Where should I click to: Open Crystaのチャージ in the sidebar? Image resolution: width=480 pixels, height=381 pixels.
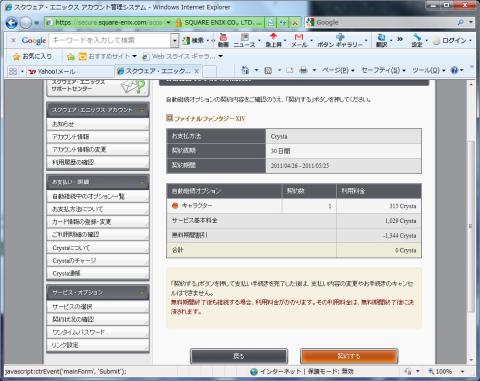click(98, 261)
